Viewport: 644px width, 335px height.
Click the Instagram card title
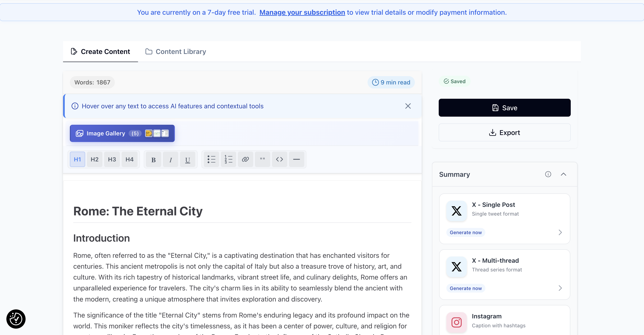pyautogui.click(x=486, y=316)
